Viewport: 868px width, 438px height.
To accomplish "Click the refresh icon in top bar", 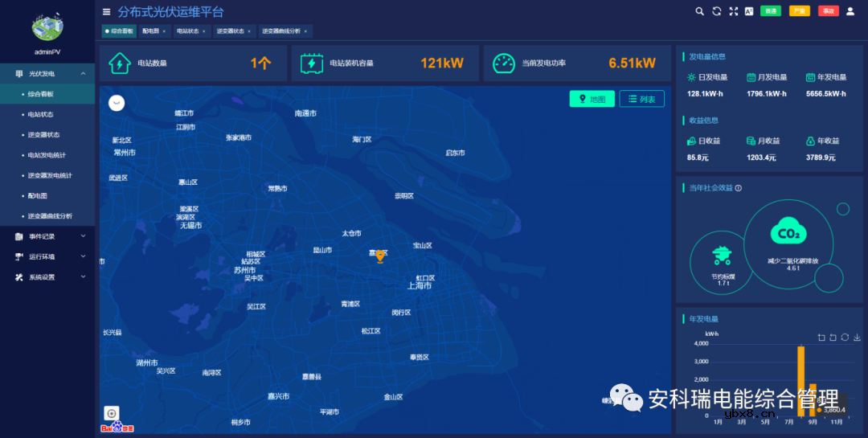I will (x=716, y=11).
